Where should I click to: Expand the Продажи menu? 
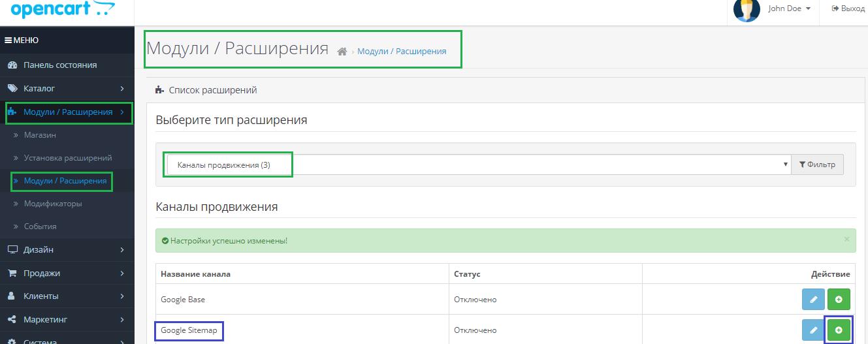tap(67, 273)
